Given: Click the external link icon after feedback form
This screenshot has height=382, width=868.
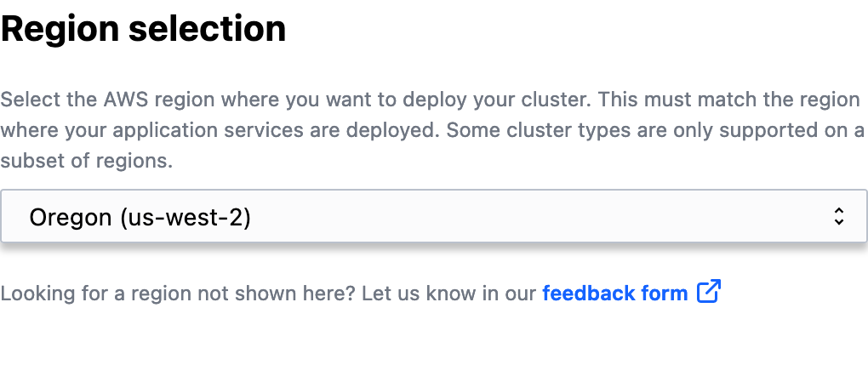Looking at the screenshot, I should tap(709, 292).
